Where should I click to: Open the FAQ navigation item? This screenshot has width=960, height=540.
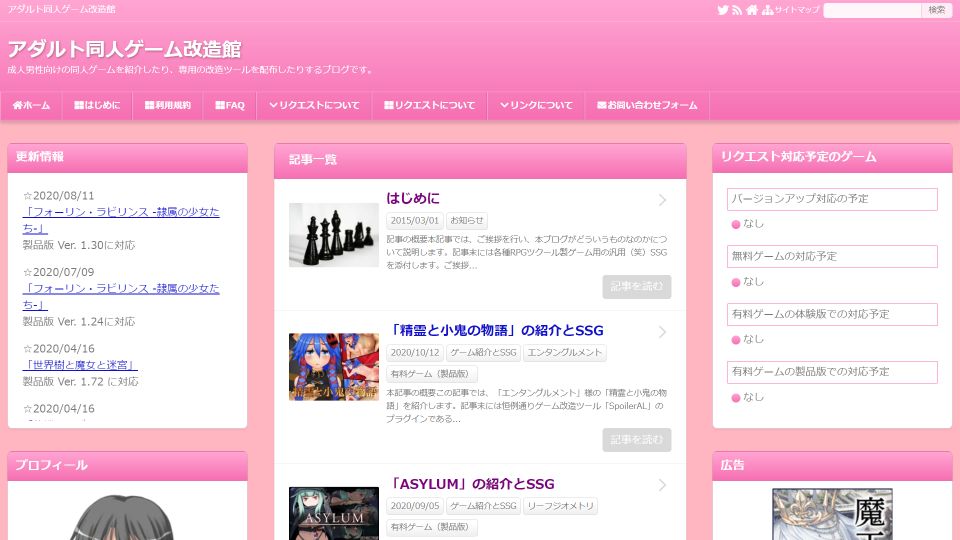point(229,105)
